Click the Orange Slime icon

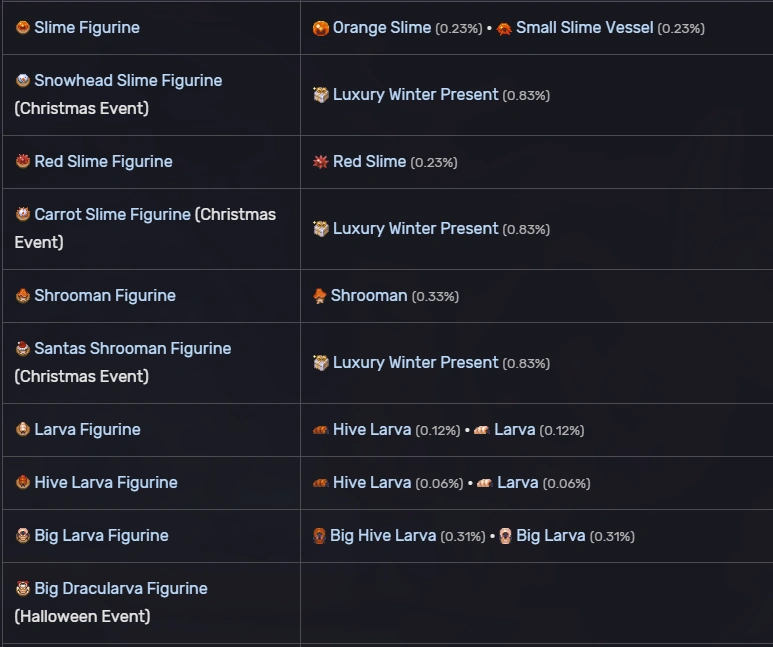tap(321, 28)
